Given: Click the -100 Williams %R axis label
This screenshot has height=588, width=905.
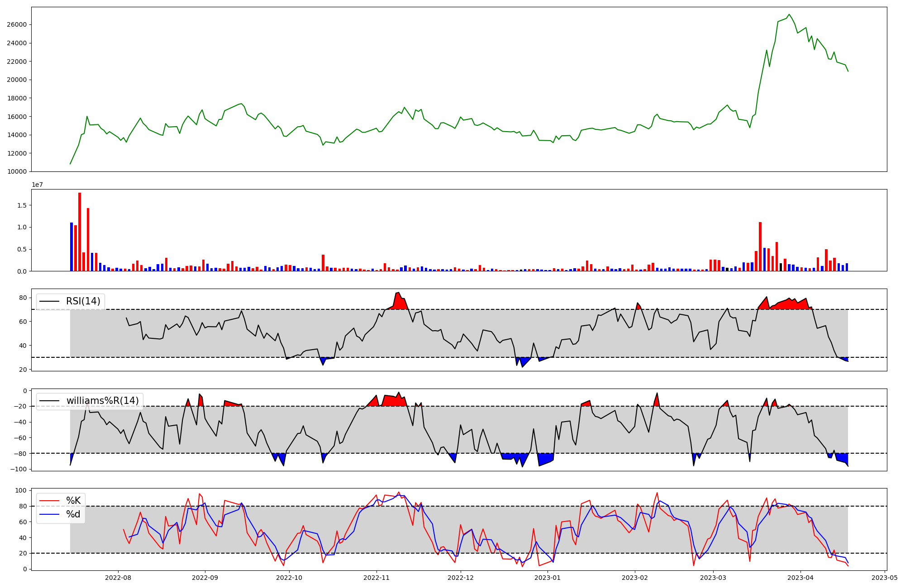Looking at the screenshot, I should coord(19,469).
